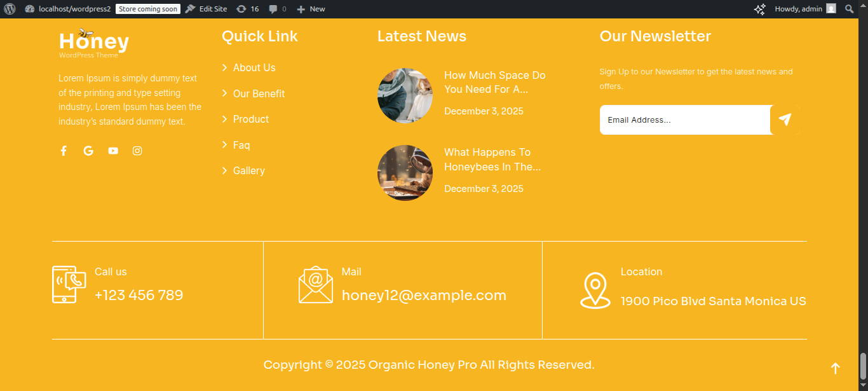
Task: Go to the Gallery quick link
Action: [248, 170]
